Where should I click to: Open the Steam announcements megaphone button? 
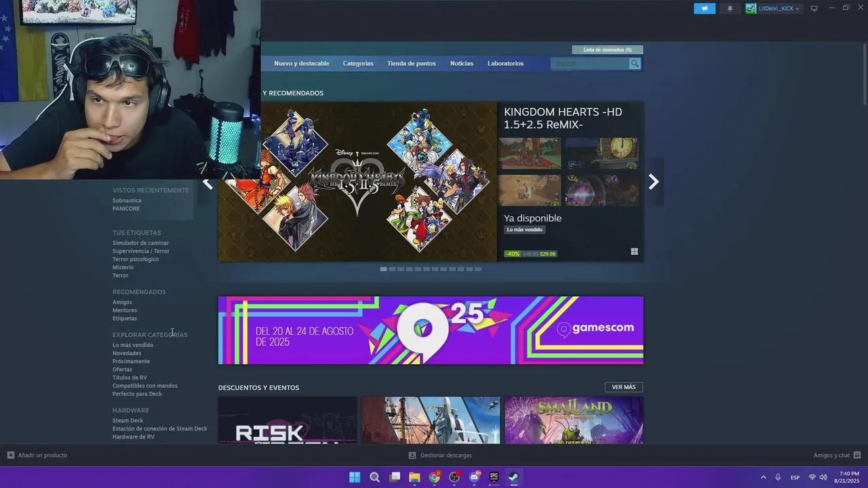[x=705, y=8]
